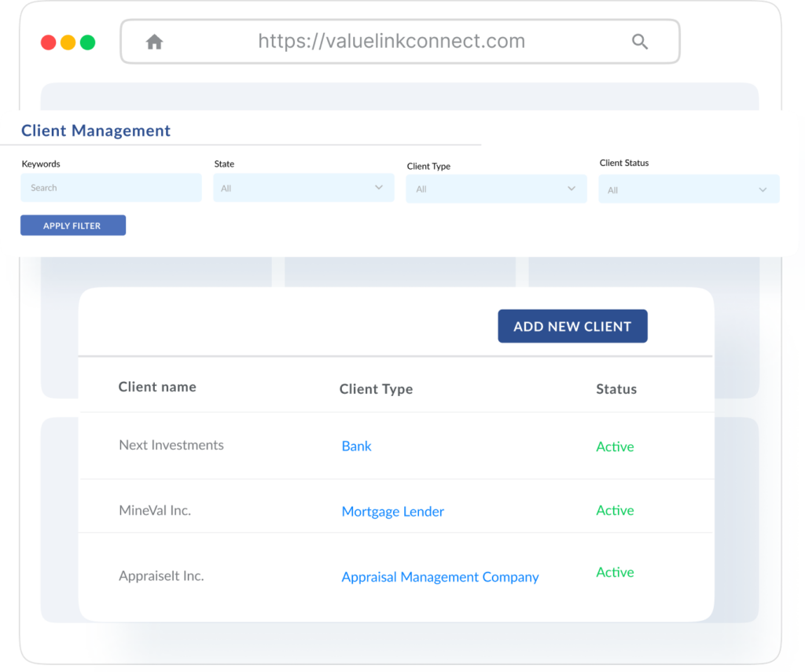Select the Client name column header
Screen dimensions: 805x672
pyautogui.click(x=156, y=387)
